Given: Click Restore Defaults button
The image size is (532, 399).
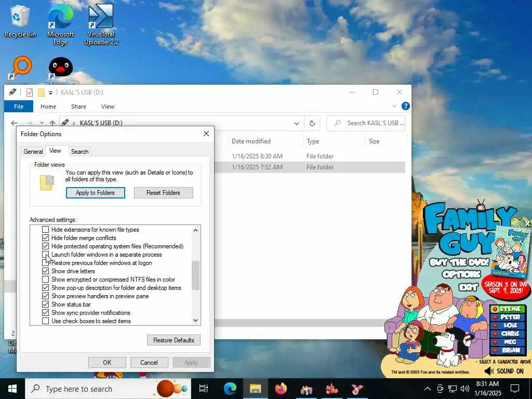Looking at the screenshot, I should [174, 340].
